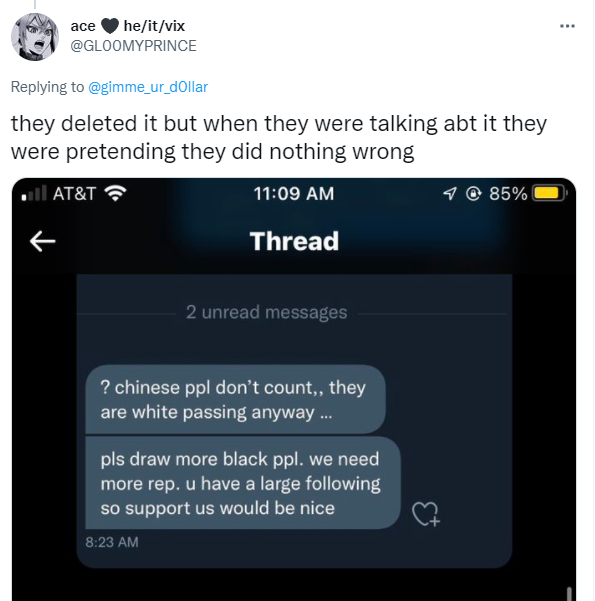Screen dimensions: 595x601
Task: Click the @GLOOMYPRINCE handle
Action: (x=133, y=46)
